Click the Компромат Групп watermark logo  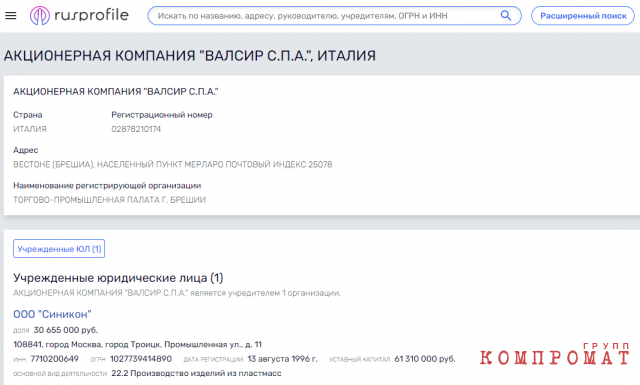pos(554,354)
